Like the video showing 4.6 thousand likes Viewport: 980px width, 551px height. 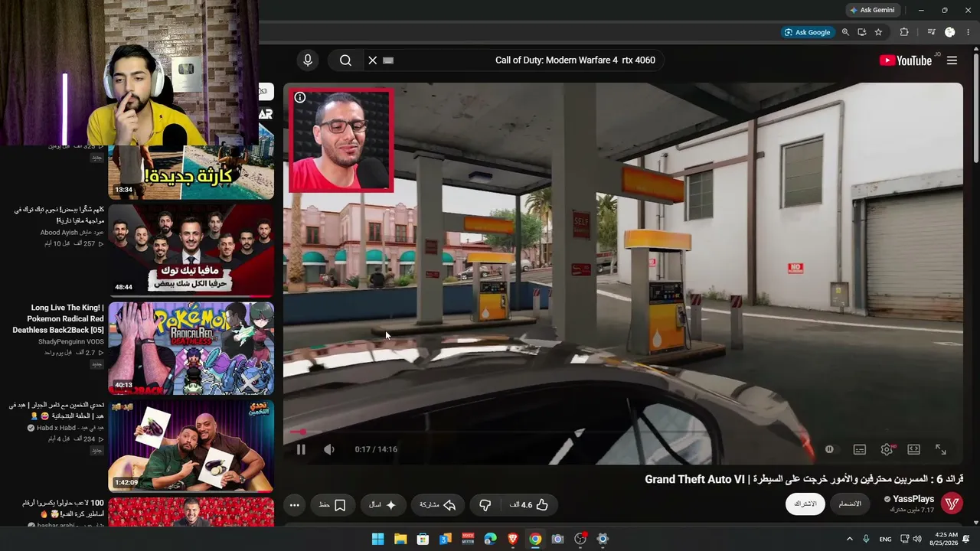tap(529, 505)
